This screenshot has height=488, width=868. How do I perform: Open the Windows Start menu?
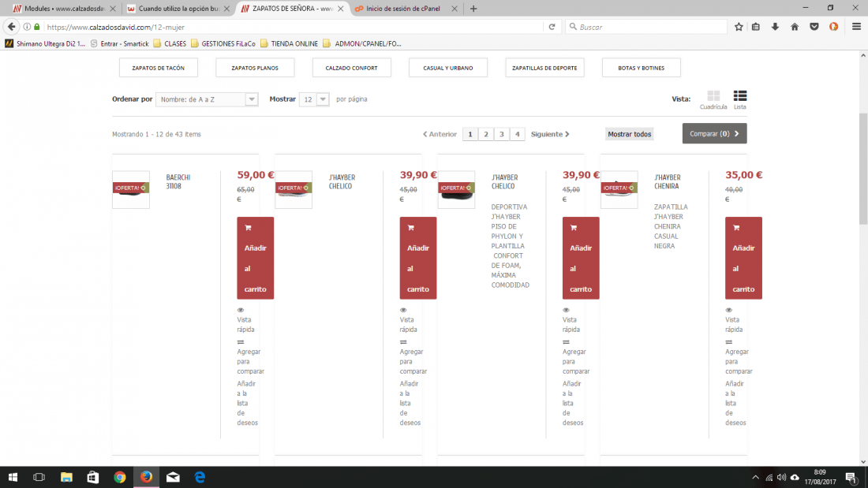(13, 477)
